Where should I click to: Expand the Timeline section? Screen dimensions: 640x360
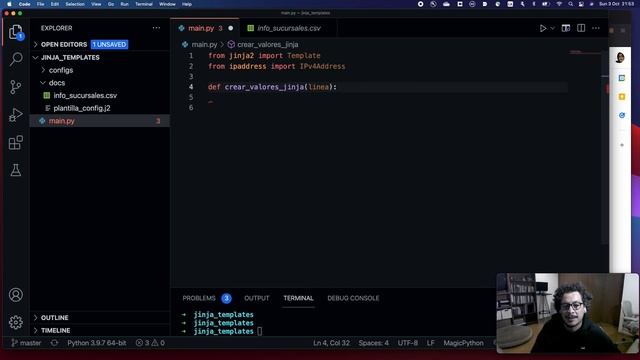pyautogui.click(x=100, y=330)
